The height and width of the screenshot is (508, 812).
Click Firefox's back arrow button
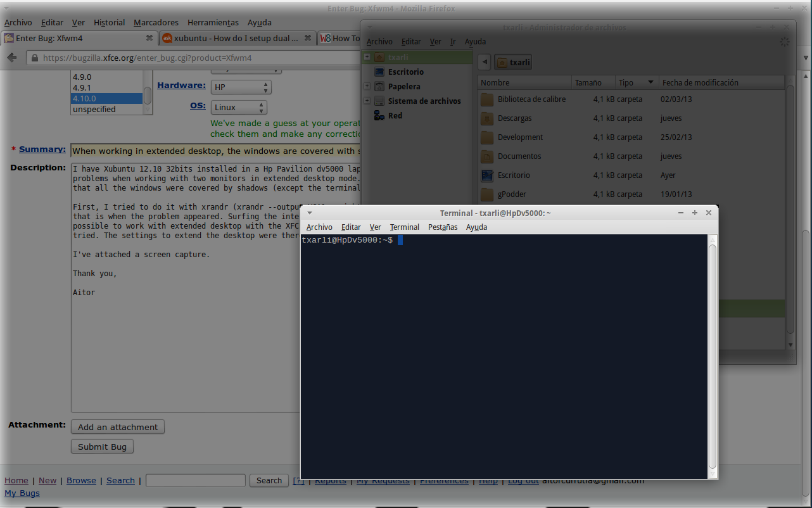point(12,58)
